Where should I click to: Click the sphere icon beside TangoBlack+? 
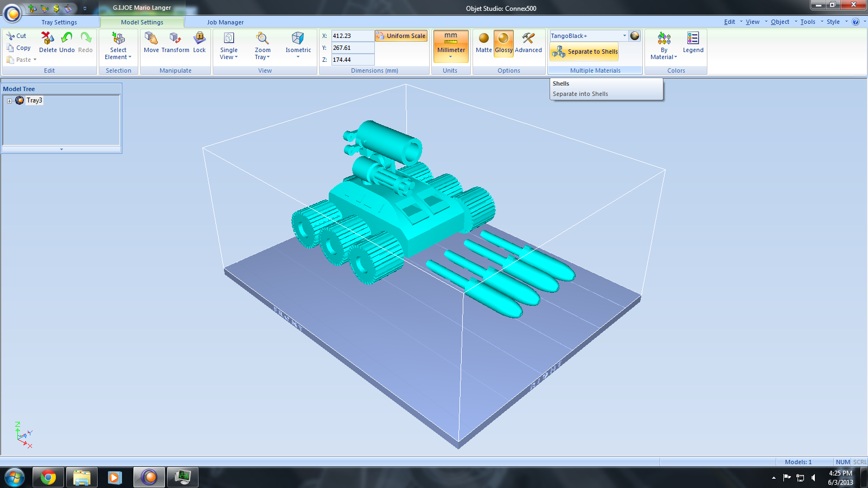tap(635, 36)
